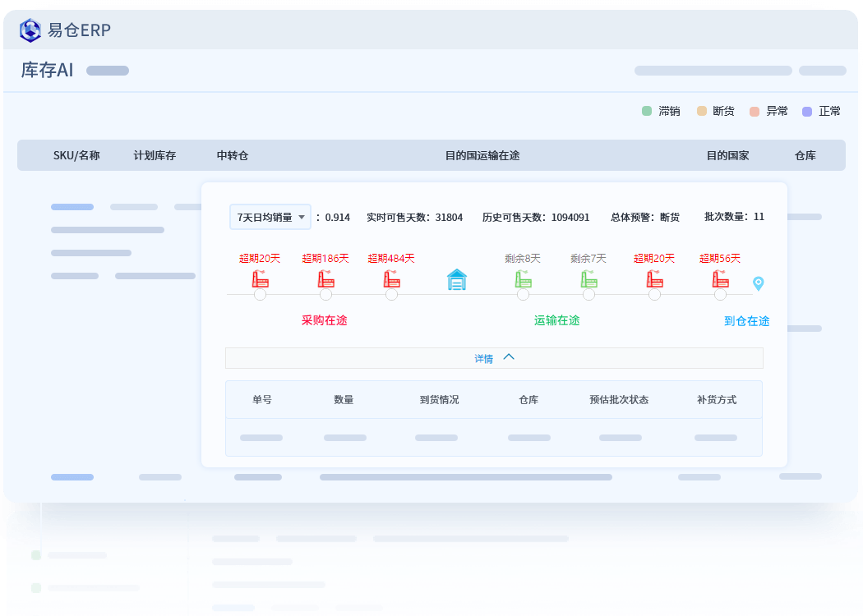Click the orange 断货 legend swatch
Screen dimensions: 863x616
(702, 111)
